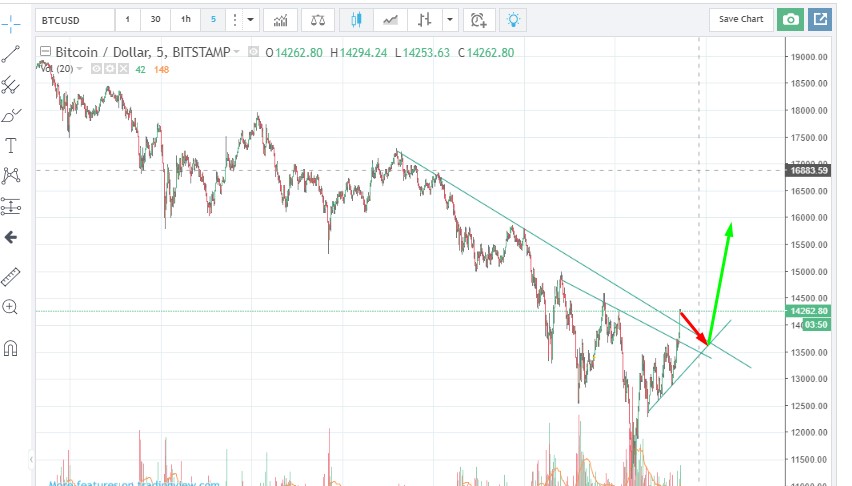Open chart in popup window icon

pyautogui.click(x=820, y=20)
